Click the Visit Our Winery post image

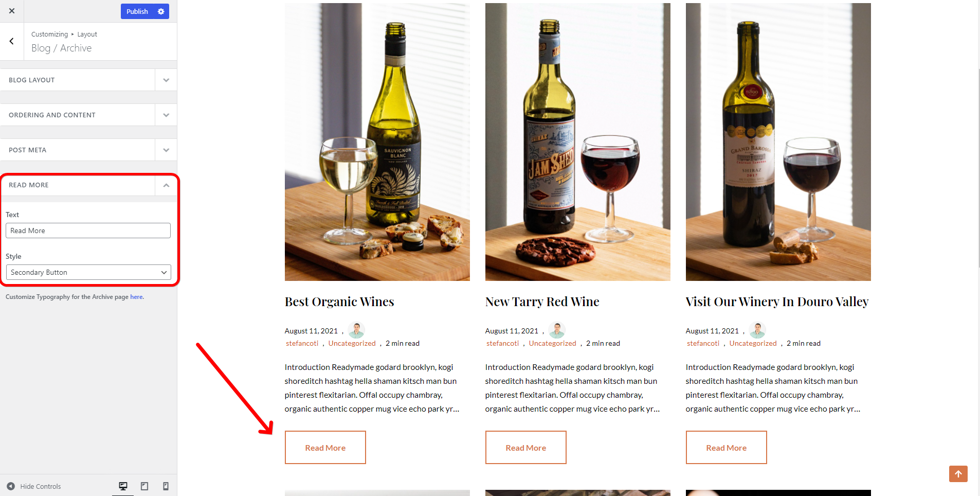[x=778, y=142]
